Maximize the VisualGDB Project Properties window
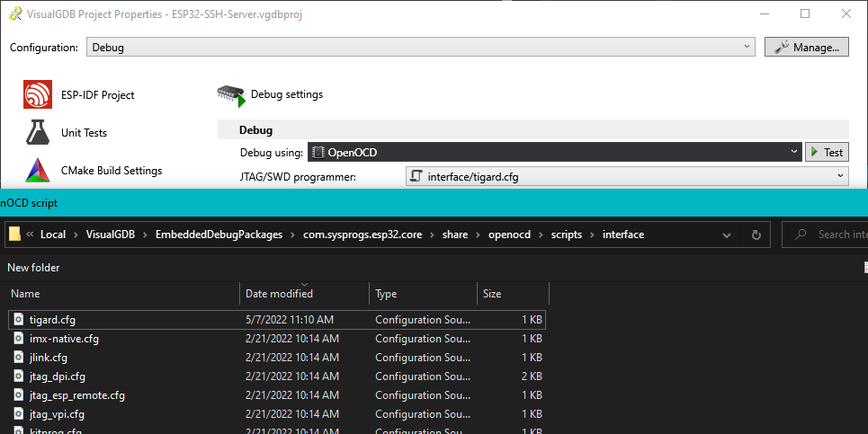This screenshot has width=868, height=434. (805, 13)
